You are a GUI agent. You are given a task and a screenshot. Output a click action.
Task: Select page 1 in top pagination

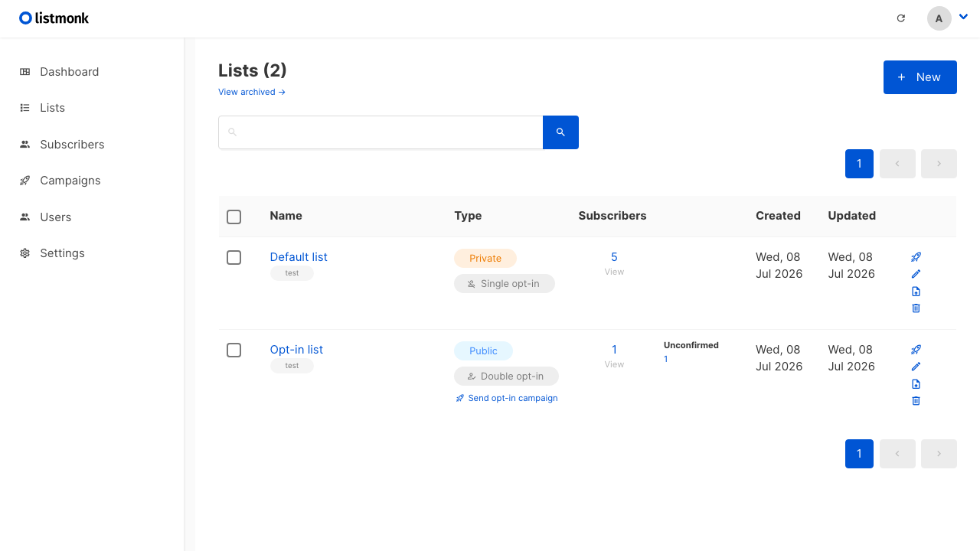click(859, 164)
